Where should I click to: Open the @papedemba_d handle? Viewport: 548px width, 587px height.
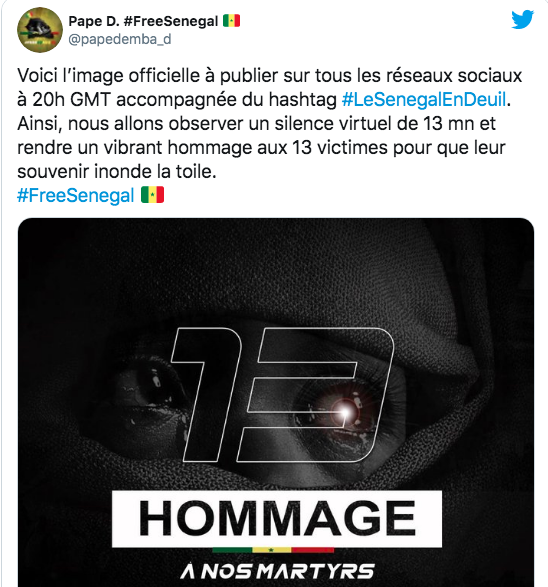(x=120, y=39)
